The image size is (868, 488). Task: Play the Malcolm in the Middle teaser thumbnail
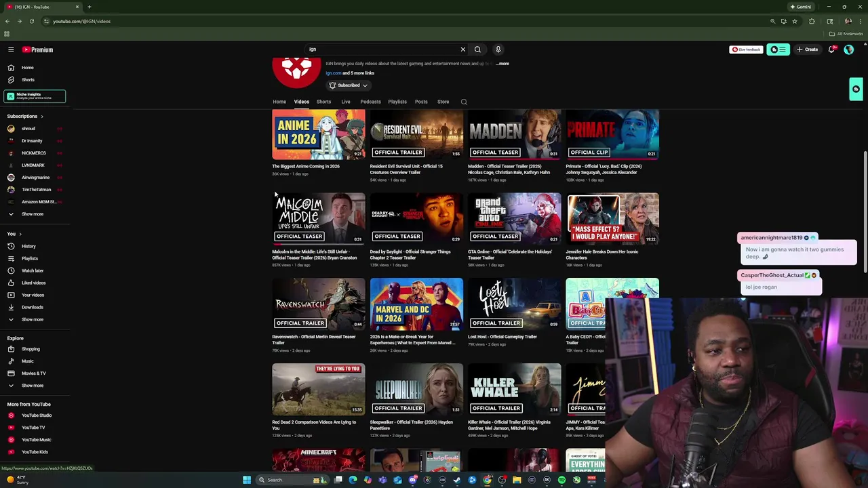[x=318, y=219]
